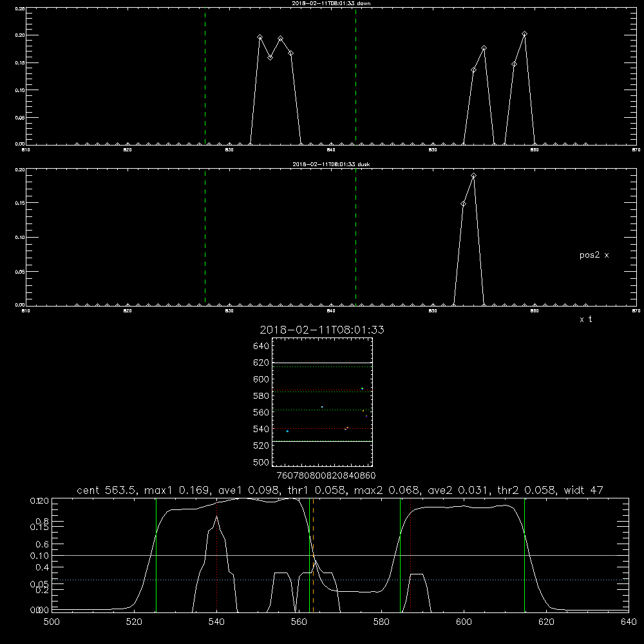Click the upper solid white horizontal line in the small plot

point(322,363)
